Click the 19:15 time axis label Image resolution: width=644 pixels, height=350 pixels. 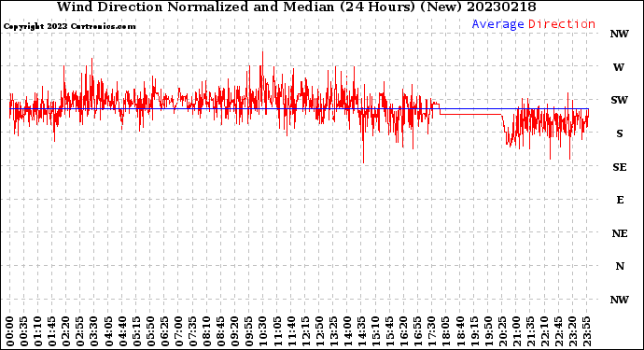click(473, 331)
